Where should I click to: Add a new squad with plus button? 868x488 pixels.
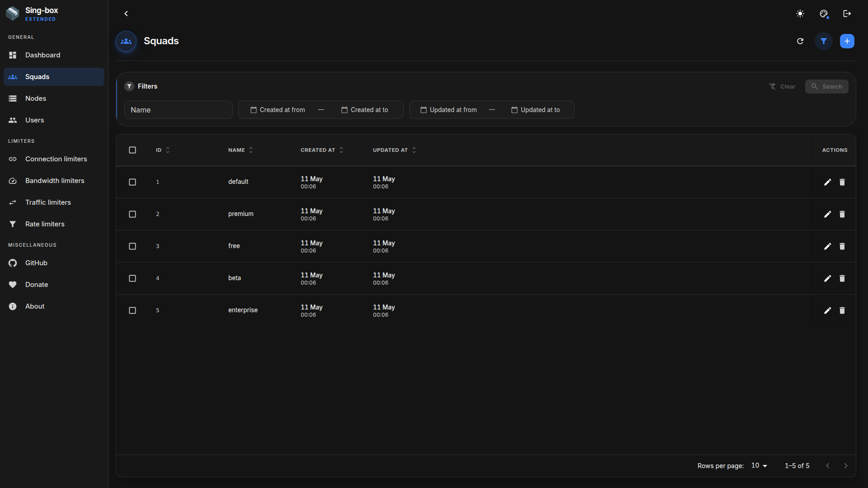pos(847,41)
